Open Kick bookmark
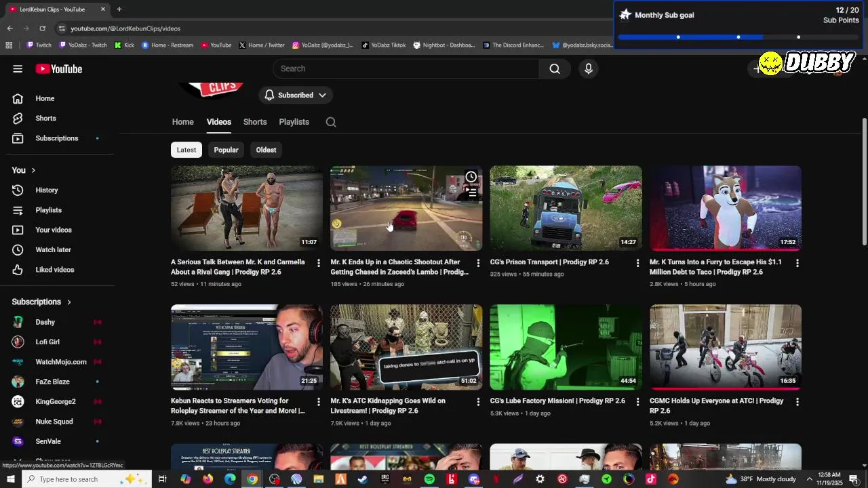The width and height of the screenshot is (868, 488). point(124,45)
